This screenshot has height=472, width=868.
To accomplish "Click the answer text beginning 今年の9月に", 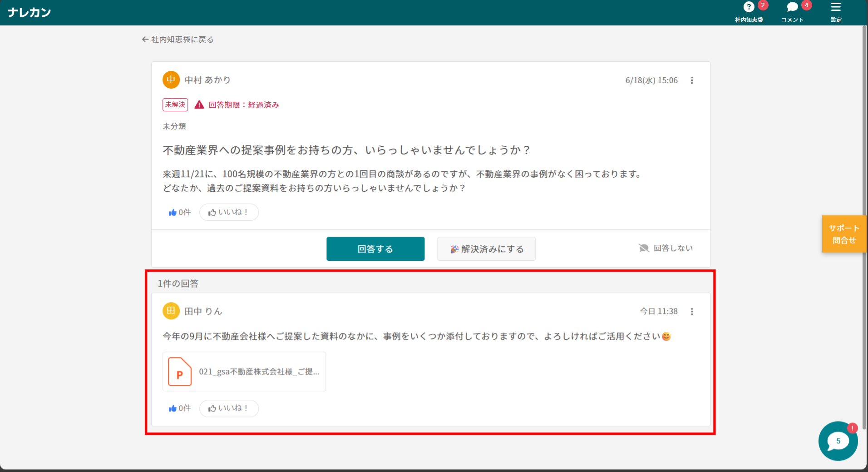I will click(x=412, y=336).
